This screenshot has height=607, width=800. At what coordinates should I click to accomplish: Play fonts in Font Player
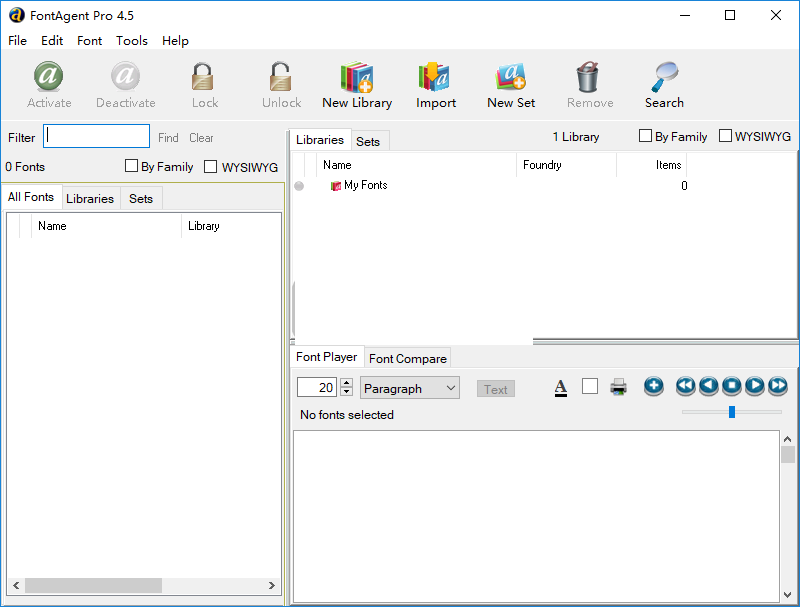[755, 386]
